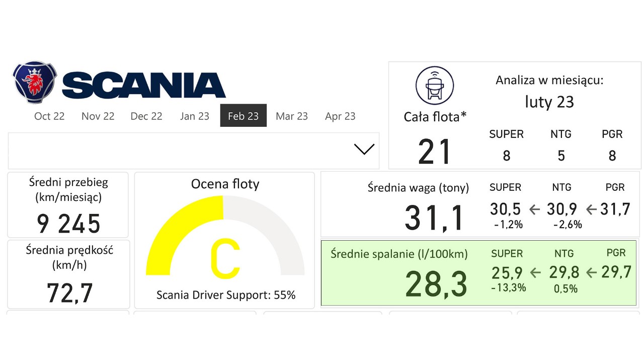Expand the dropdown with the chevron arrow
This screenshot has height=362, width=644.
click(364, 149)
